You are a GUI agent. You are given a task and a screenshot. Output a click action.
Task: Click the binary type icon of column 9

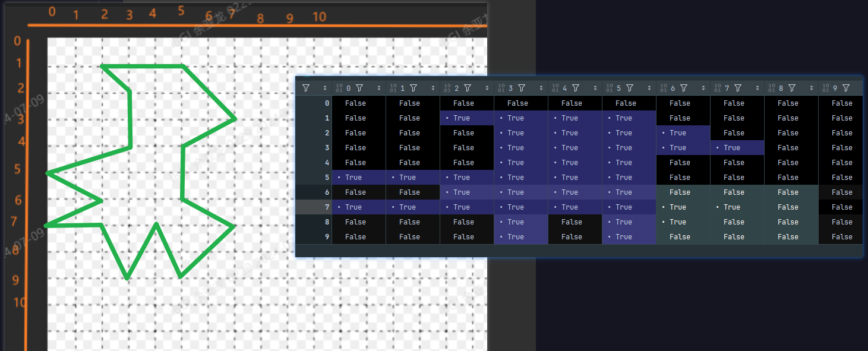[x=826, y=88]
